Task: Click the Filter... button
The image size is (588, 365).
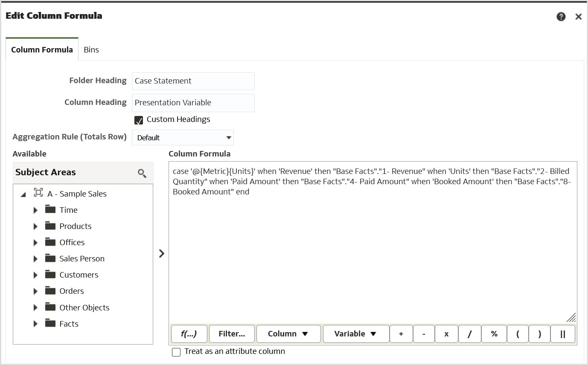Action: tap(232, 334)
